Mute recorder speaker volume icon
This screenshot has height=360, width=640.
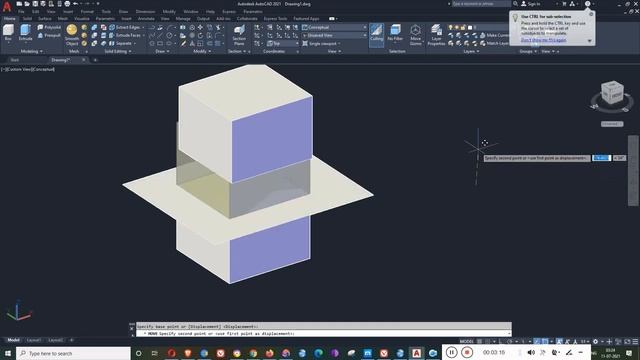coord(531,352)
